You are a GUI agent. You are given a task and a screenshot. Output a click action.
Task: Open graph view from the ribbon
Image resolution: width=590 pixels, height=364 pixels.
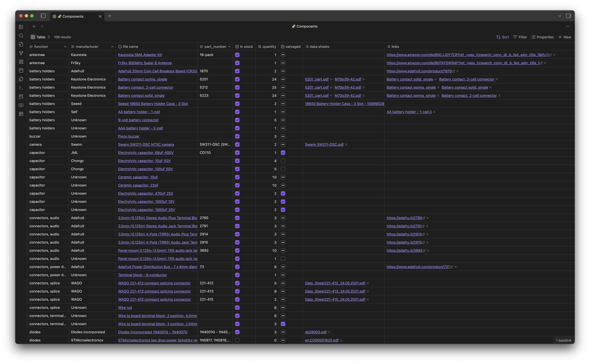coord(21,53)
